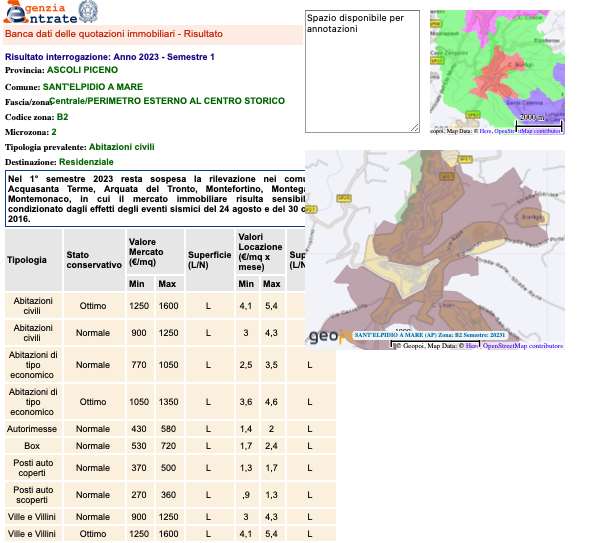Click the Tipologia column header

point(27,259)
